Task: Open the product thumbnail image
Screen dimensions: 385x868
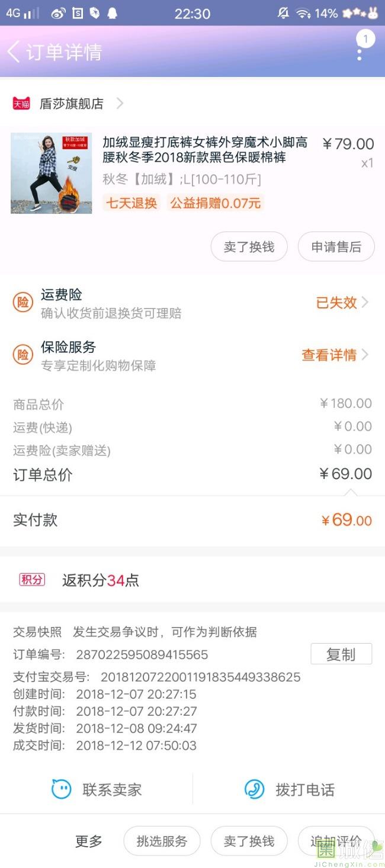Action: click(52, 173)
